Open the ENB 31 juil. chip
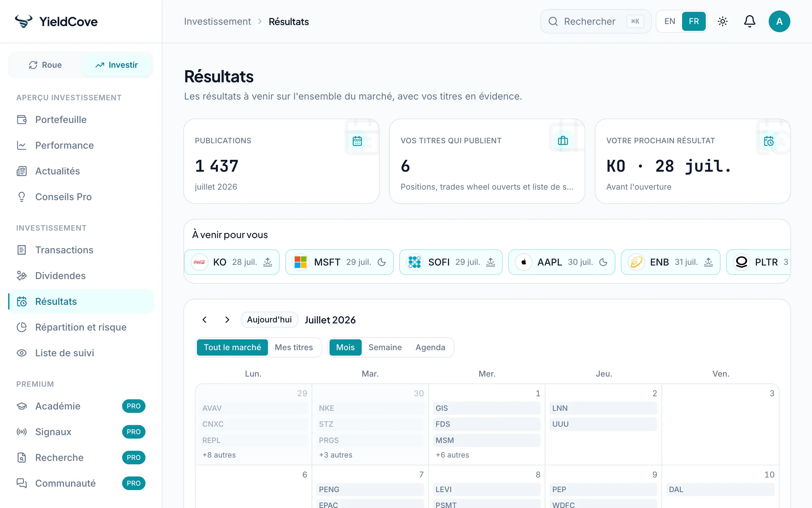 (671, 262)
